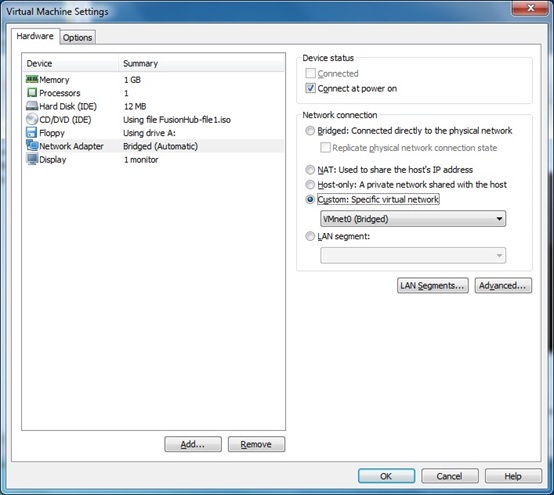Image resolution: width=554 pixels, height=495 pixels.
Task: Choose NAT to share host's IP address
Action: 310,170
